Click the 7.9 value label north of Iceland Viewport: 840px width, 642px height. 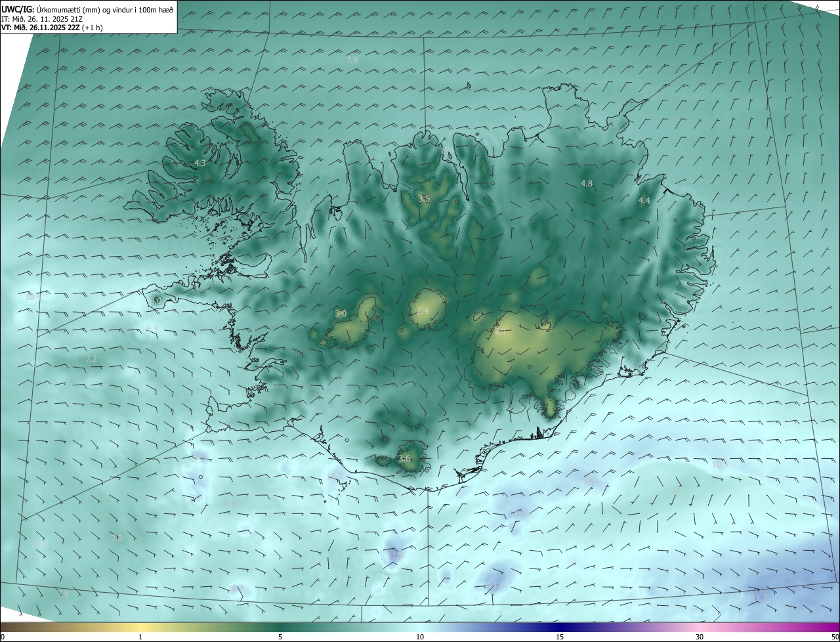352,60
